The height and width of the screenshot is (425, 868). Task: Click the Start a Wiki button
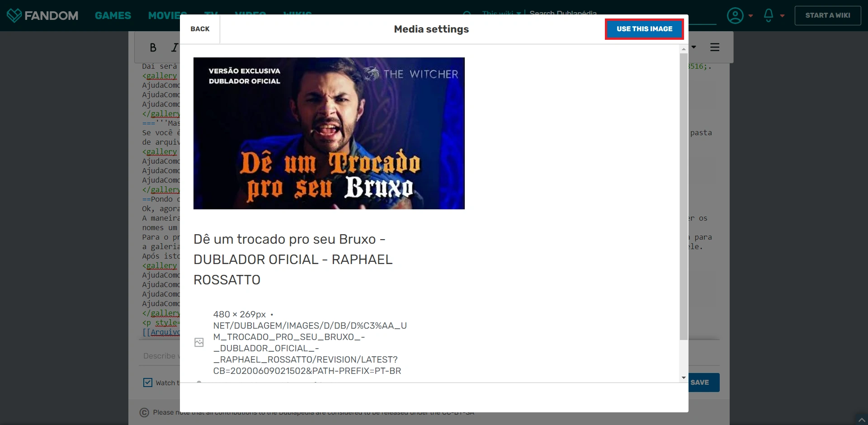click(x=828, y=15)
